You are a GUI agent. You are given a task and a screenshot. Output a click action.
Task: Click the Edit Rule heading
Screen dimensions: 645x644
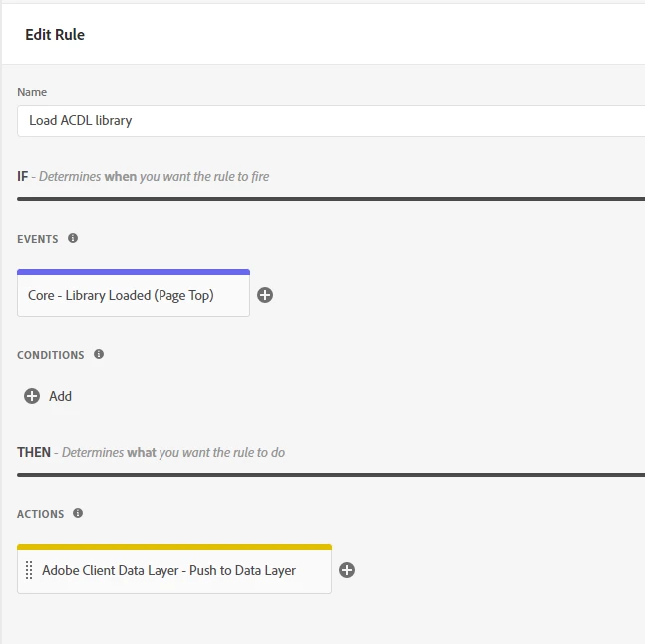point(55,35)
